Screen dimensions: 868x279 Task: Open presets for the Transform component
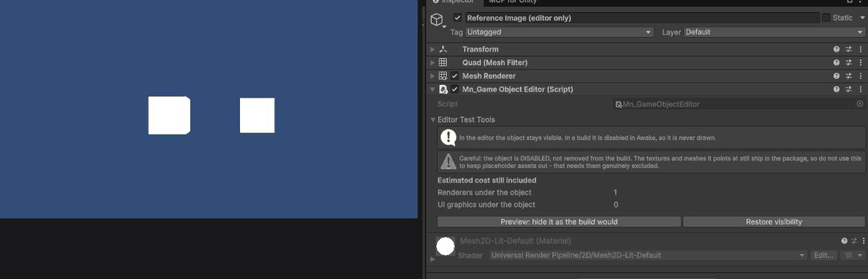pyautogui.click(x=848, y=49)
